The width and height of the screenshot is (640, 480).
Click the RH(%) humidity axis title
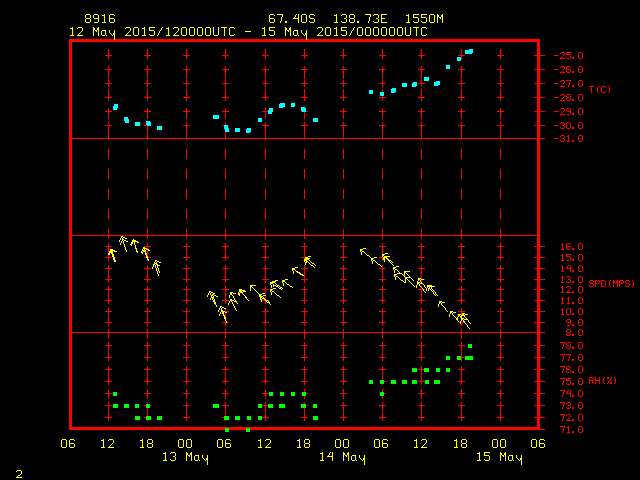(602, 381)
